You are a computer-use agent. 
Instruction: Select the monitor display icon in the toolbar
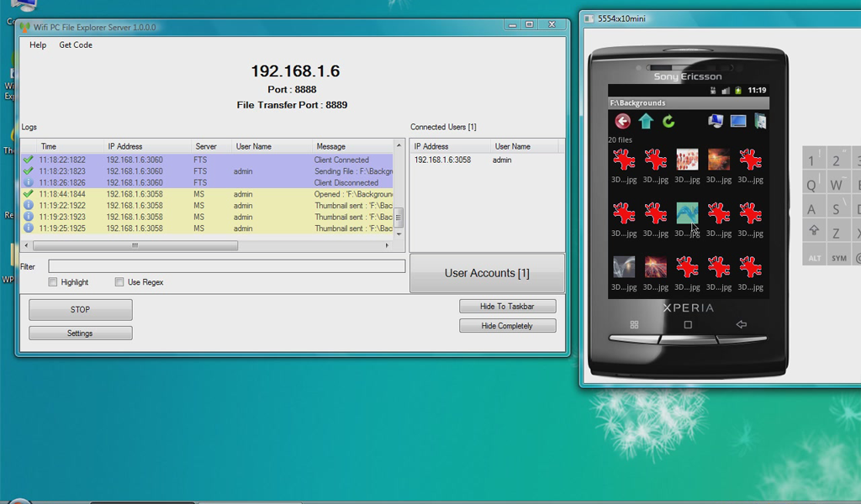point(739,120)
